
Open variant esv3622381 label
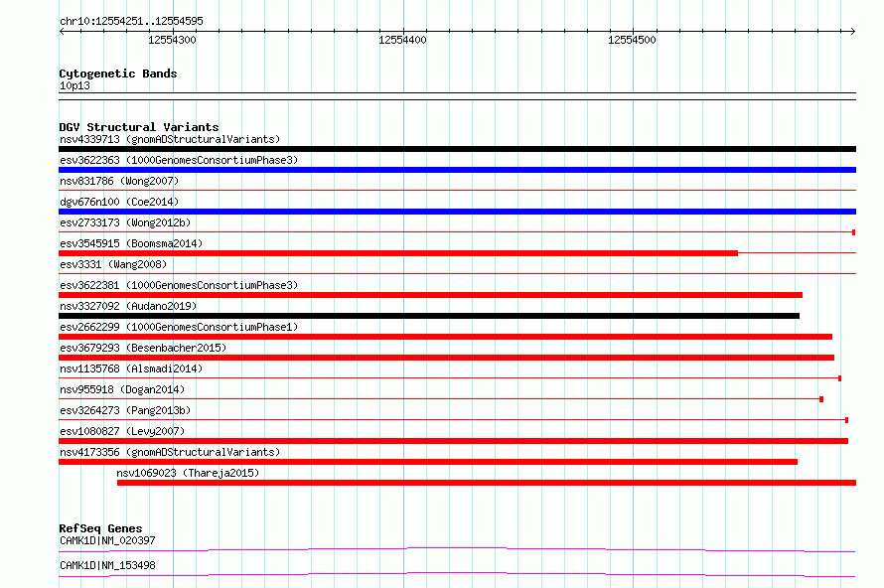[x=179, y=285]
